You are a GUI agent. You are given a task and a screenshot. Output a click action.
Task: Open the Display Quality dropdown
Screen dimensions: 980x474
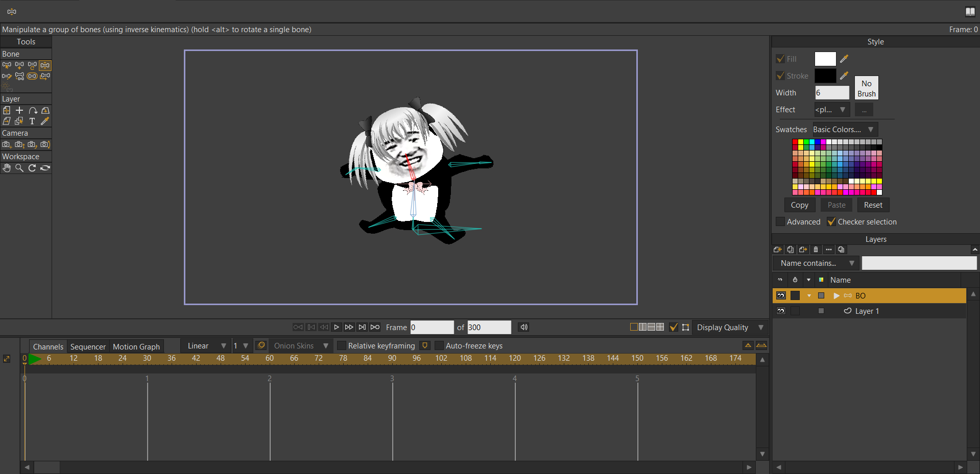click(x=730, y=328)
